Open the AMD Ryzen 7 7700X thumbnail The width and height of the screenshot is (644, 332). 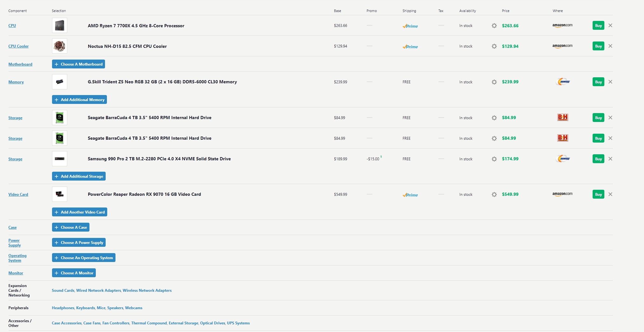(60, 25)
